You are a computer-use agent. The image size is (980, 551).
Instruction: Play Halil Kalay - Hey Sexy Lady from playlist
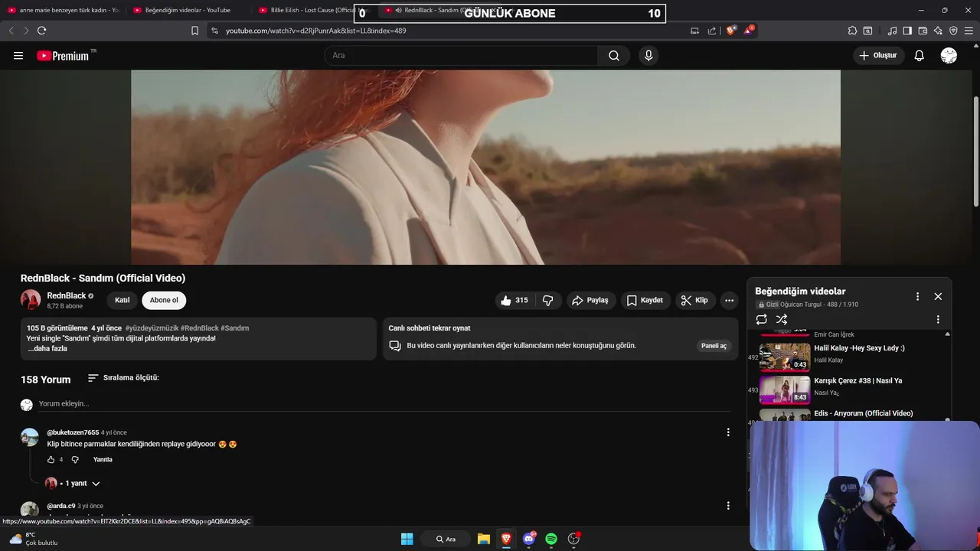tap(850, 357)
